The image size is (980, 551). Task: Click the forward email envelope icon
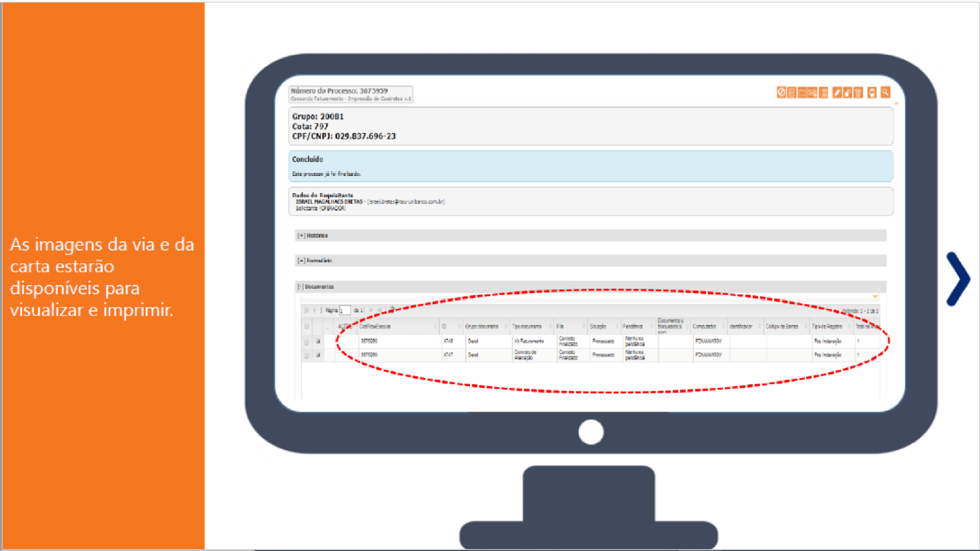(813, 92)
